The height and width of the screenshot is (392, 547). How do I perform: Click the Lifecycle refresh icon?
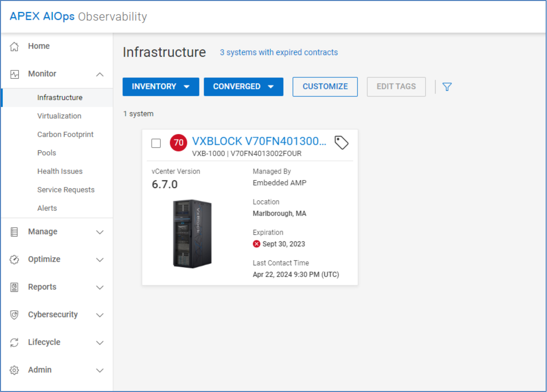coord(14,343)
